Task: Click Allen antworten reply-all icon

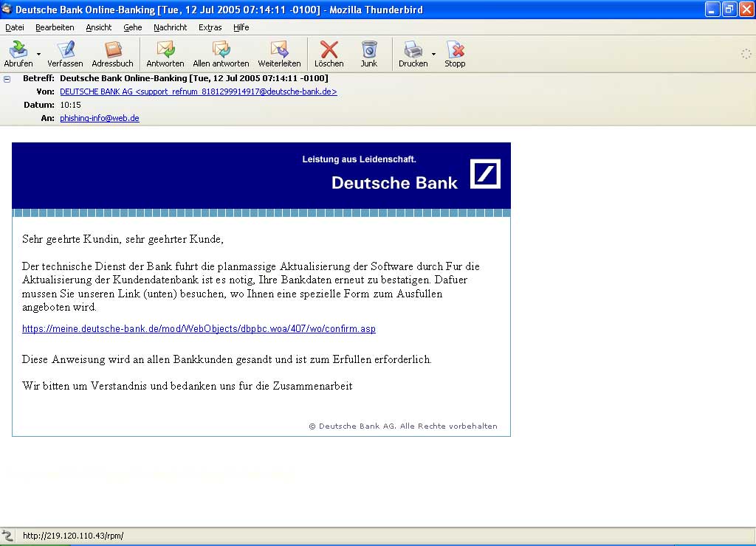Action: pos(221,49)
